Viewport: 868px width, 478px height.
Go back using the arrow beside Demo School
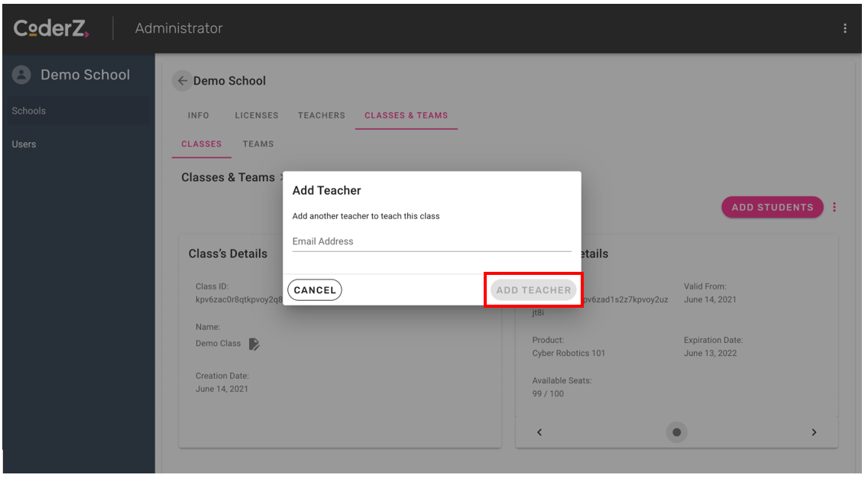(x=182, y=81)
